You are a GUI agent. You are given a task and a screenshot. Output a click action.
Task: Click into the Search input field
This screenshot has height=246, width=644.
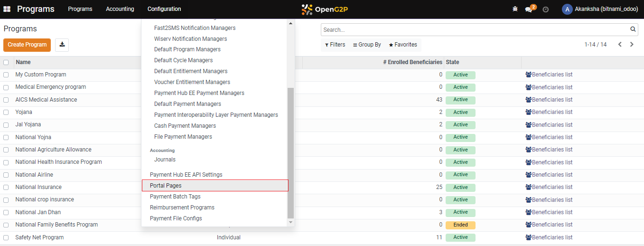coord(475,29)
